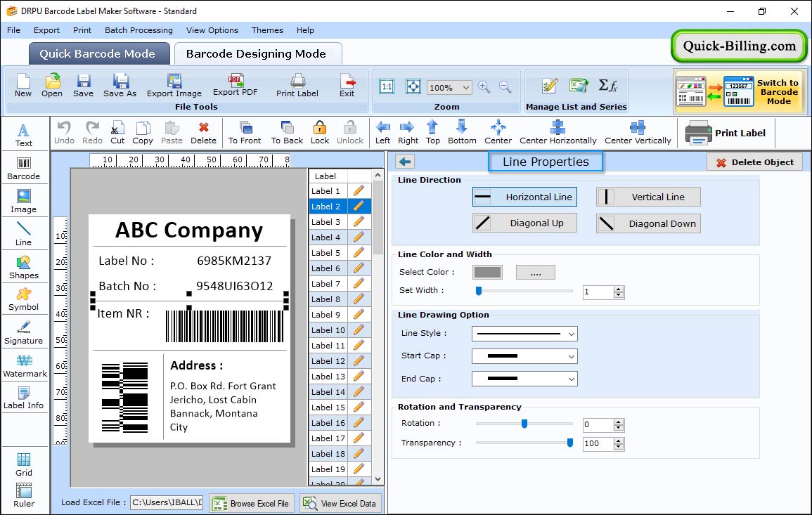Toggle the Ruler display
Screen dimensions: 812x515
pos(24,495)
